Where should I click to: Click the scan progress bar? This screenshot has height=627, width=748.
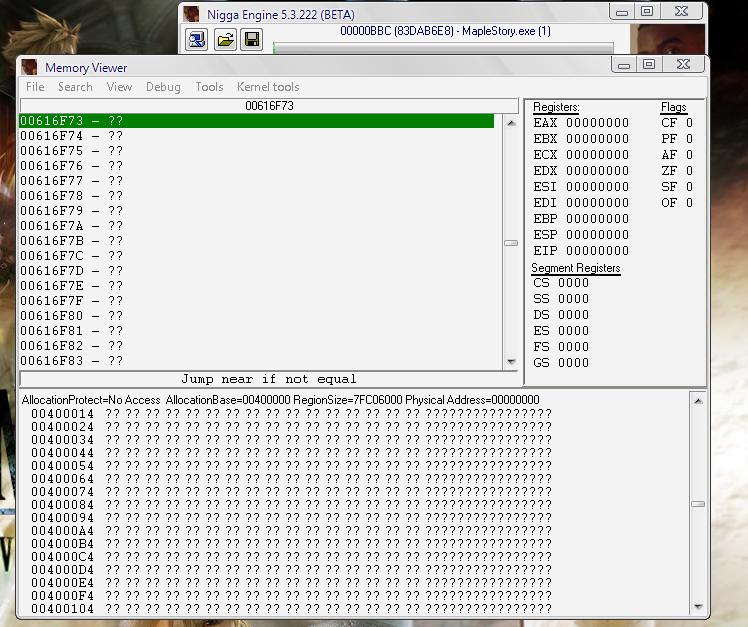point(443,47)
